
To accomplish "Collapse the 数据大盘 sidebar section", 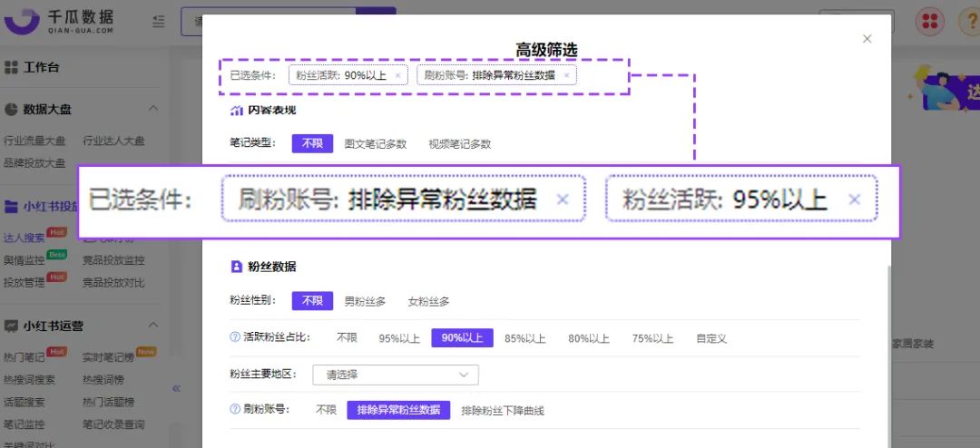I will (x=153, y=109).
